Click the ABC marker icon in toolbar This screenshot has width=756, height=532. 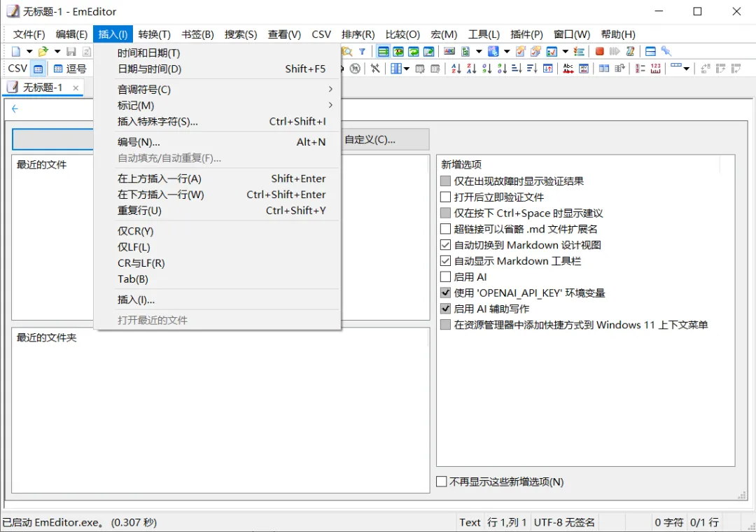tap(449, 51)
